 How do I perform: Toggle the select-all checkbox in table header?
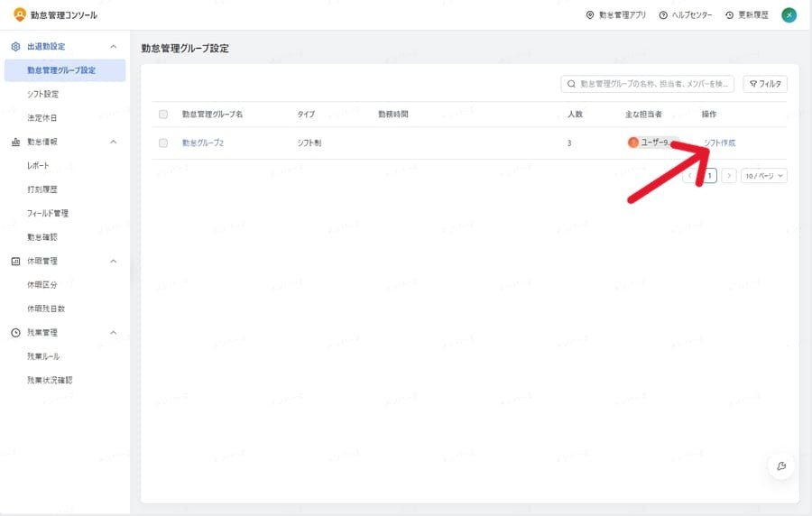pos(163,115)
